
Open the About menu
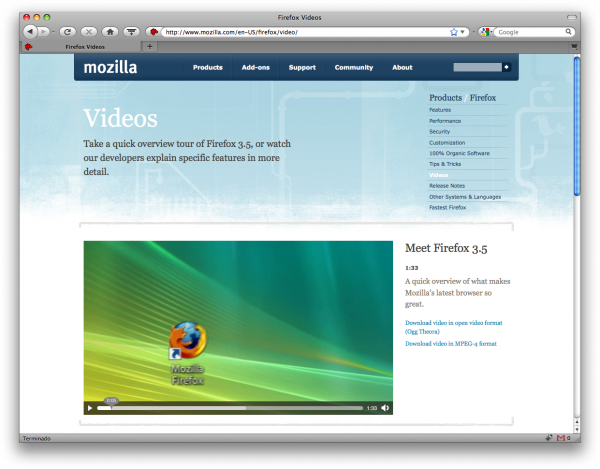point(402,67)
